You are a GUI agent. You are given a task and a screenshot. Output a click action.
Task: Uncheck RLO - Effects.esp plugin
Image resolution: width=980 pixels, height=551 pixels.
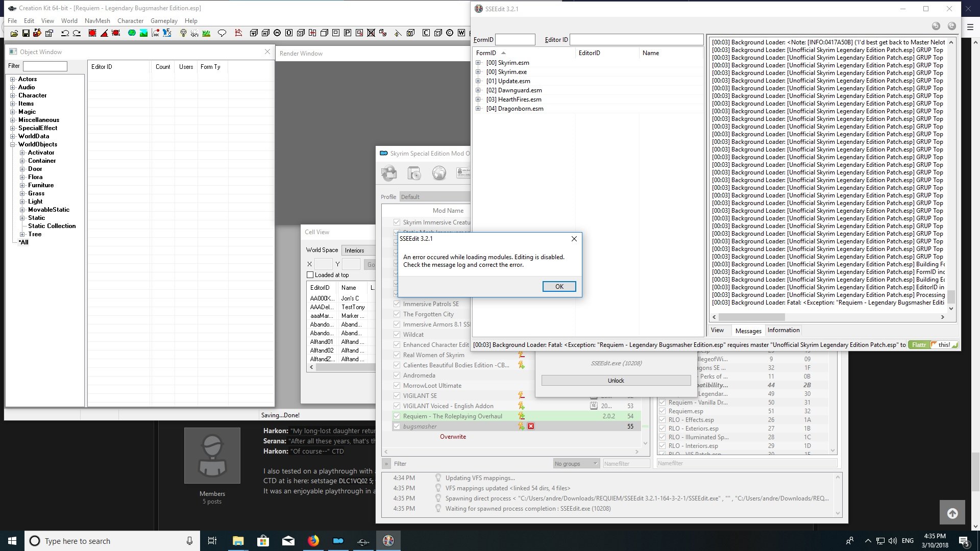[x=662, y=420]
